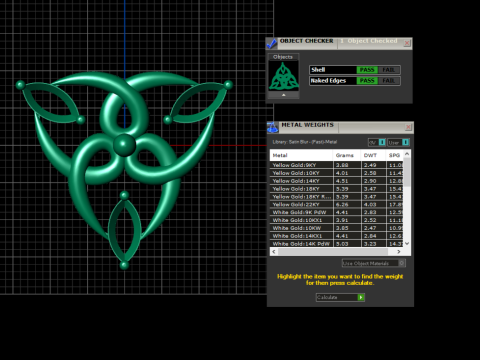Sort by the Grams column header
The width and height of the screenshot is (480, 360).
[346, 155]
